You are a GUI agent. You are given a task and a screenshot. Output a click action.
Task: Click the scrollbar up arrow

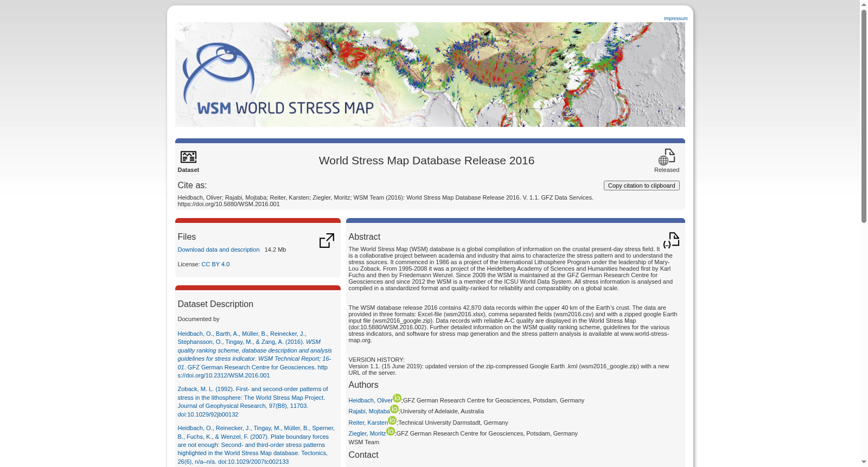(864, 4)
